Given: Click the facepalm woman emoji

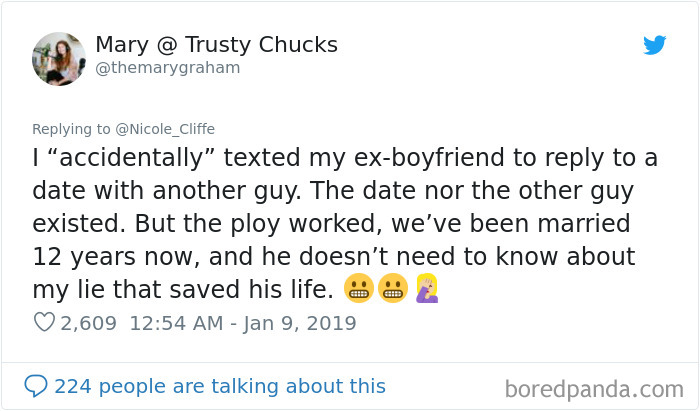Looking at the screenshot, I should [427, 288].
